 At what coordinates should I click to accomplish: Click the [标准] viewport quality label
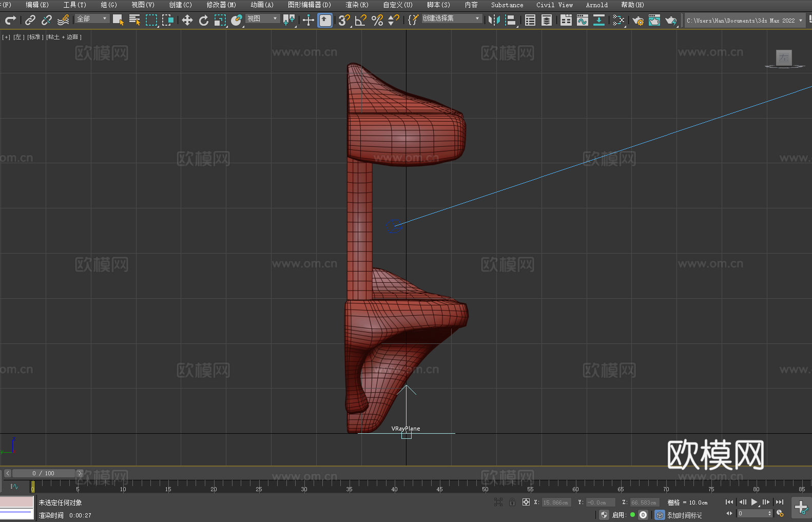[35, 37]
